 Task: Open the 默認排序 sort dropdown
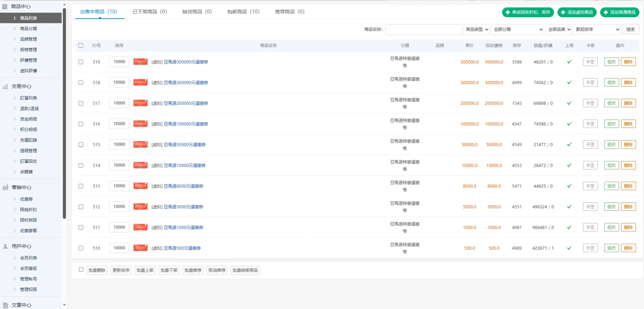point(596,30)
